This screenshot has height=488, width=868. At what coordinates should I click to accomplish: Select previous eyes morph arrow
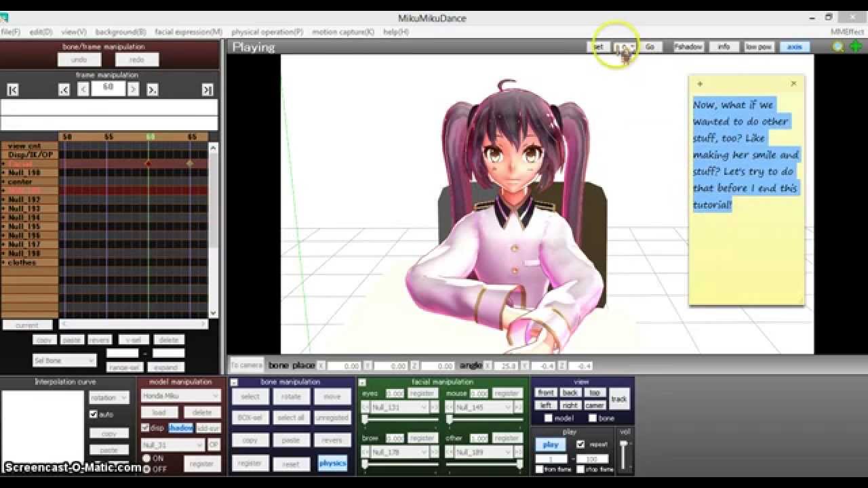pyautogui.click(x=365, y=407)
